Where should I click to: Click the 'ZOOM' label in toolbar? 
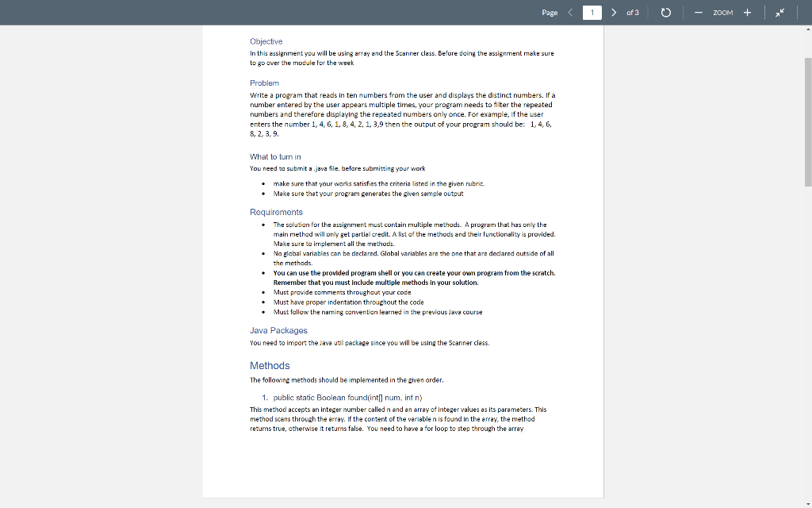pyautogui.click(x=723, y=13)
